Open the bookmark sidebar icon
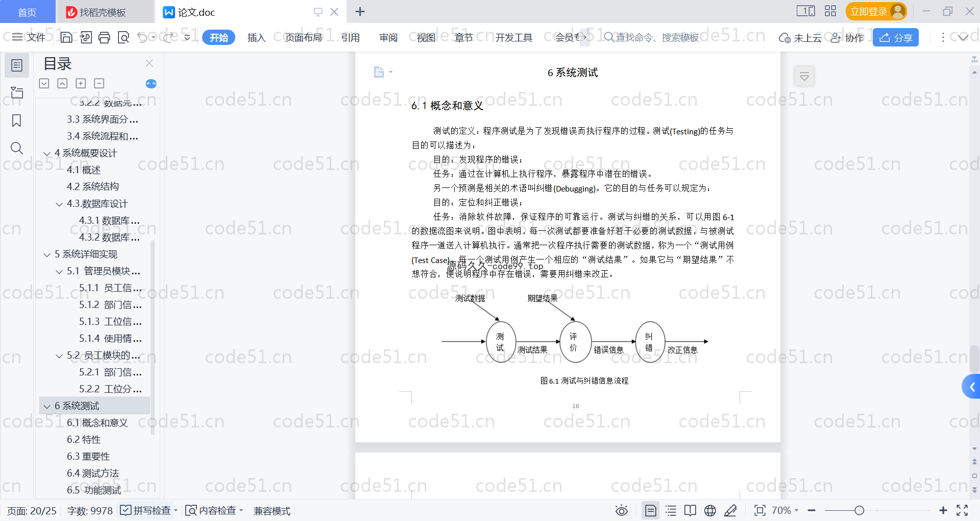Image resolution: width=980 pixels, height=521 pixels. [x=17, y=121]
